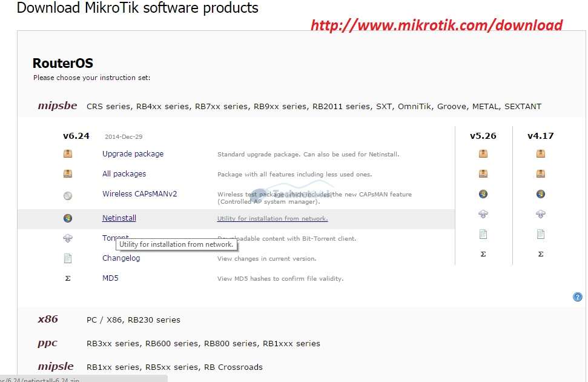
Task: Click the v6.24 Changelog document icon
Action: (68, 258)
